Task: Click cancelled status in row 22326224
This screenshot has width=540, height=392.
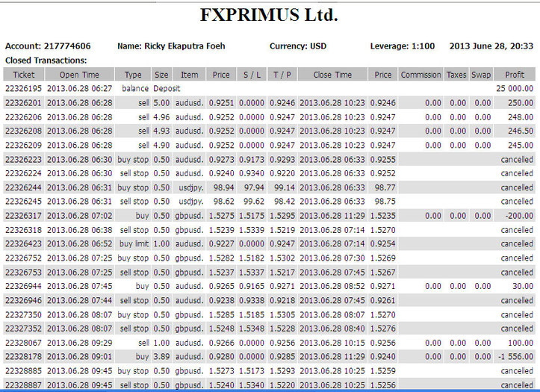Action: 517,173
